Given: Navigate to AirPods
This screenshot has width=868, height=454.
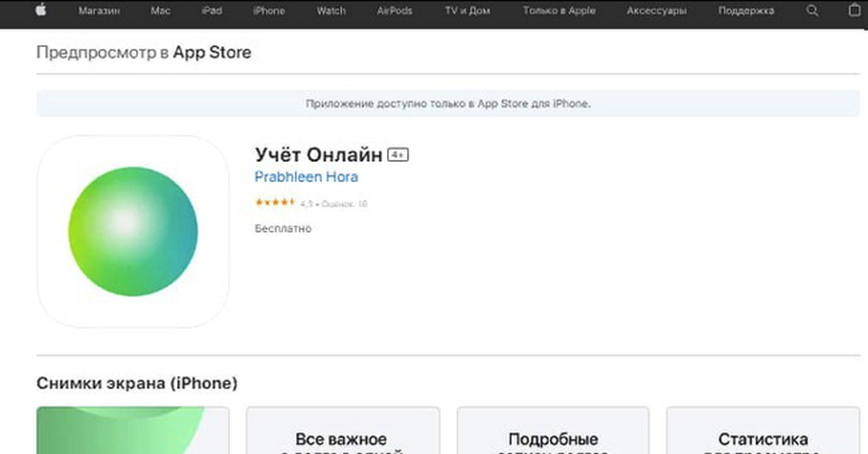Looking at the screenshot, I should [x=396, y=11].
